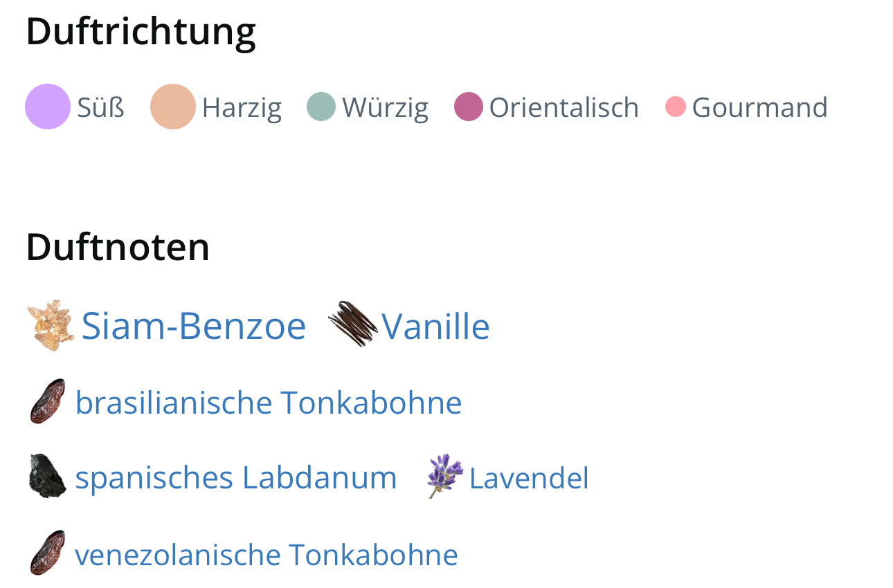Open the Vanille note link

(x=435, y=326)
